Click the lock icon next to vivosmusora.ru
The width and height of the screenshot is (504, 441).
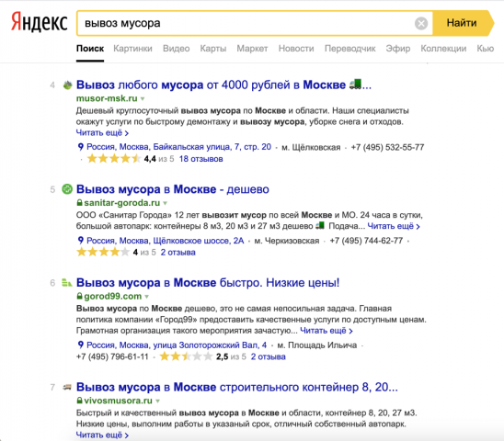pyautogui.click(x=79, y=401)
